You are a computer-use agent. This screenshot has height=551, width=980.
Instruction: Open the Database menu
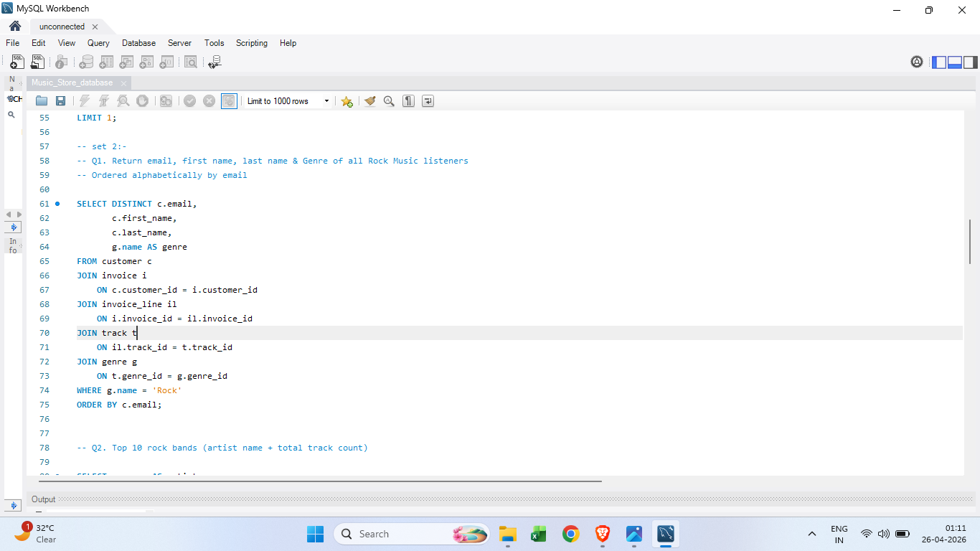click(x=138, y=43)
